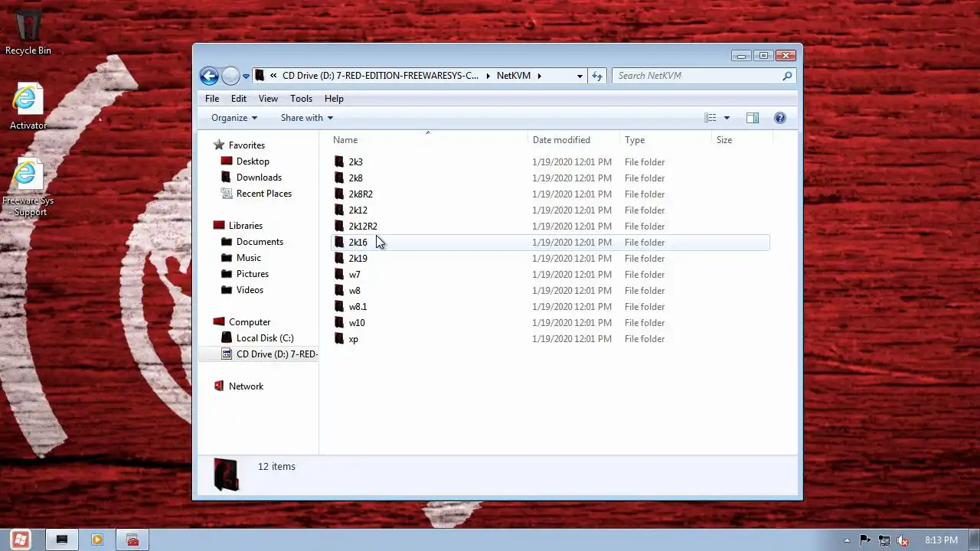Click the NetKVM breadcrumb segment
The image size is (980, 551).
(514, 76)
